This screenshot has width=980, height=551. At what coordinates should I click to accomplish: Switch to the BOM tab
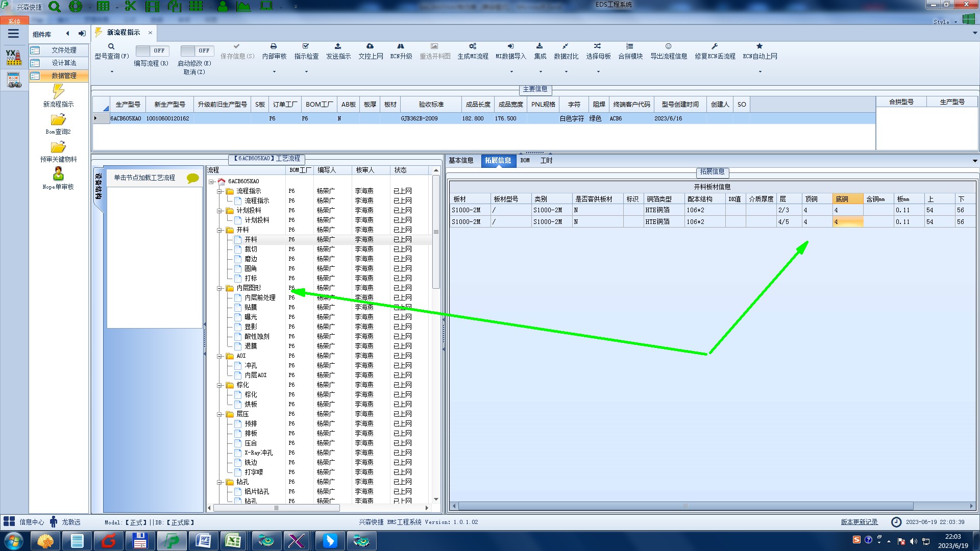tap(525, 160)
